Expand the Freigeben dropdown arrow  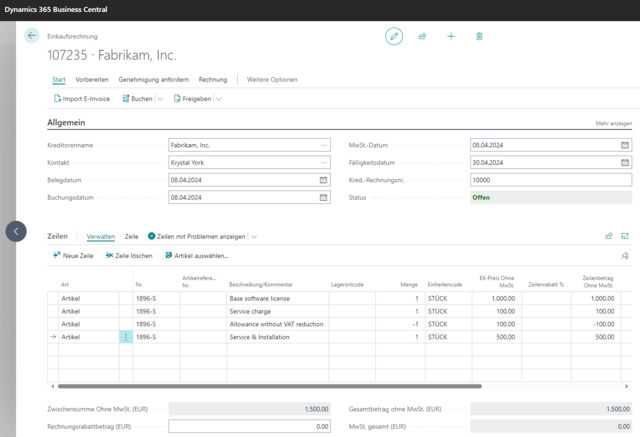coord(219,99)
